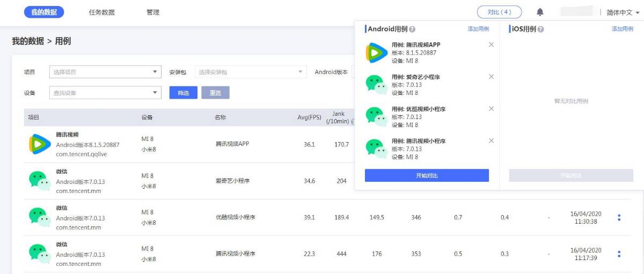Viewport: 644px width, 274px height.
Task: Click help icon next to Android用例
Action: pyautogui.click(x=412, y=29)
